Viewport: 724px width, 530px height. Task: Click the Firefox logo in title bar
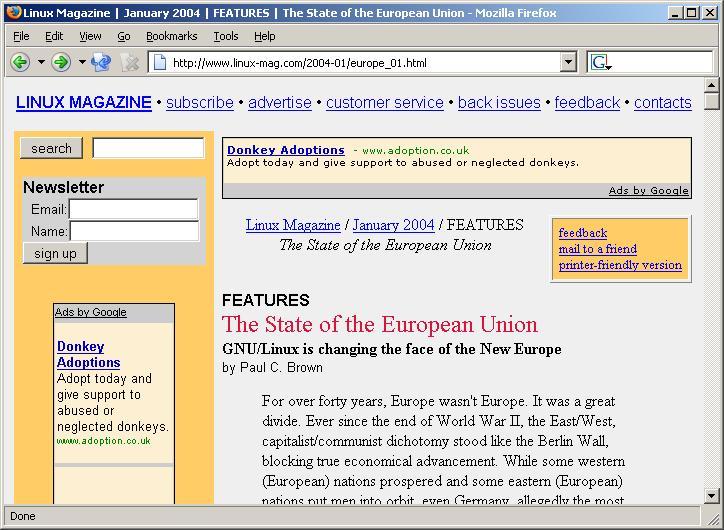[x=13, y=12]
